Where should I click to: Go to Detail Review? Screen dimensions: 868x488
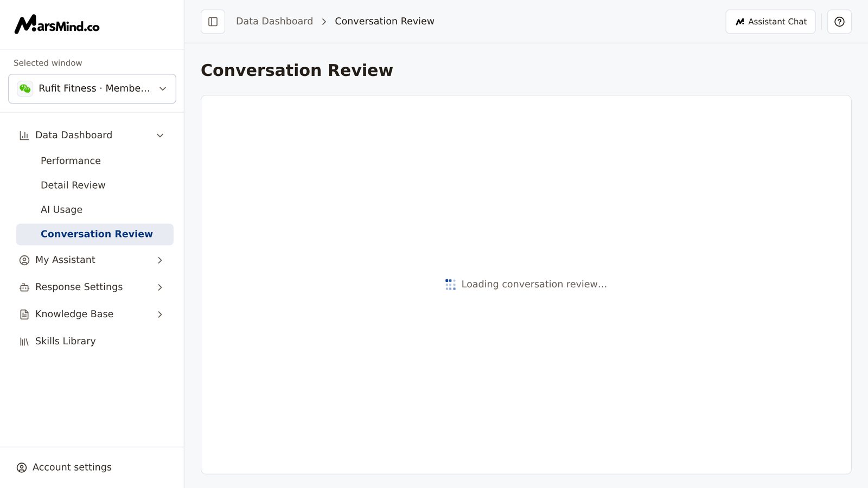(x=95, y=185)
